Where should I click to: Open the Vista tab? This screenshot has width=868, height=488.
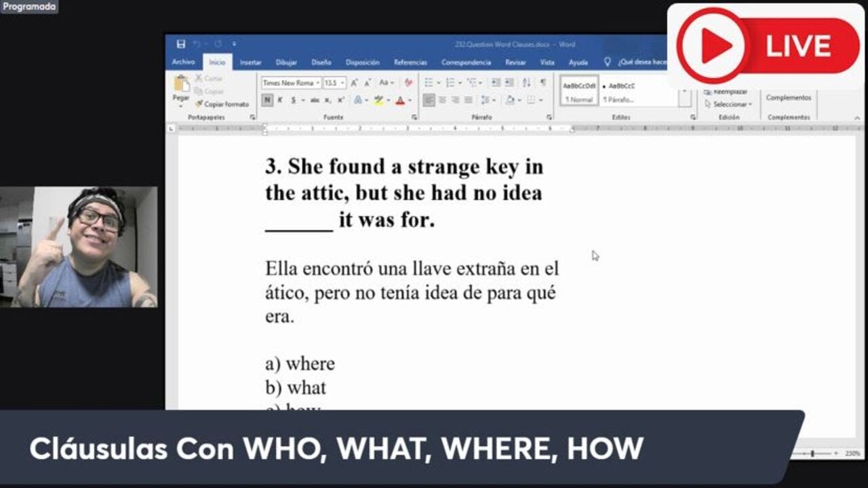547,62
